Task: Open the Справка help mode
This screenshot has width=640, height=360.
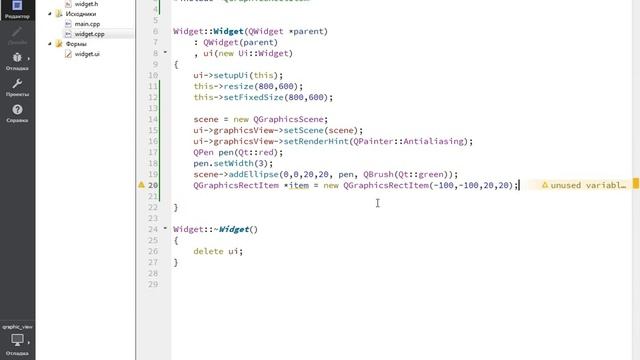Action: [x=17, y=113]
